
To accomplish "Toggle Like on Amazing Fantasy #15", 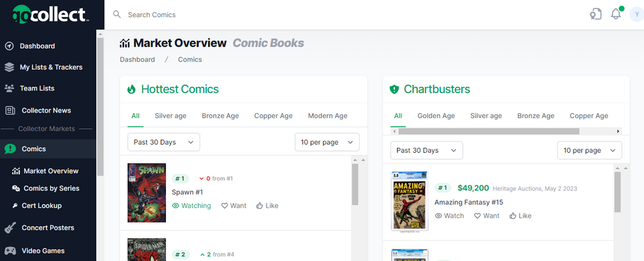I will [x=520, y=216].
